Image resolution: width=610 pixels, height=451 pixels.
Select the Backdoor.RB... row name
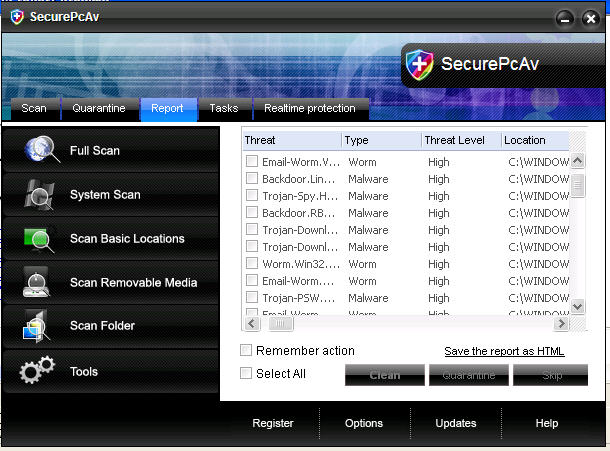tap(298, 213)
